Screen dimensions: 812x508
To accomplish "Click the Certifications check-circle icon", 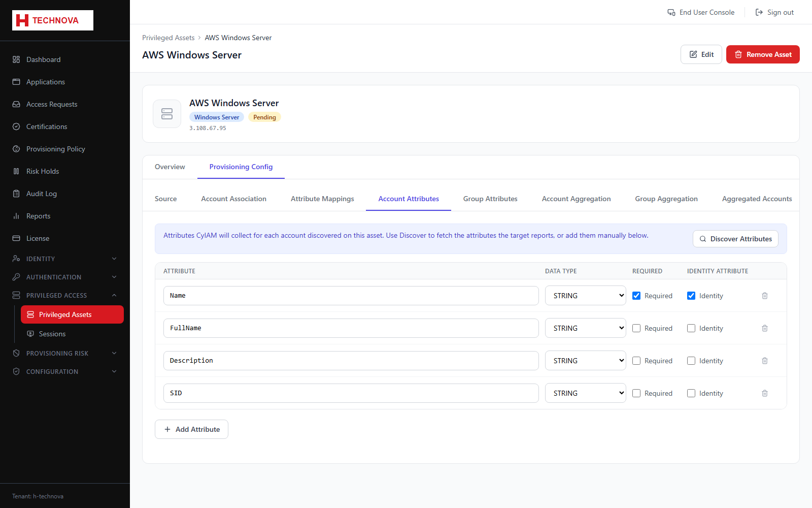I will [16, 126].
